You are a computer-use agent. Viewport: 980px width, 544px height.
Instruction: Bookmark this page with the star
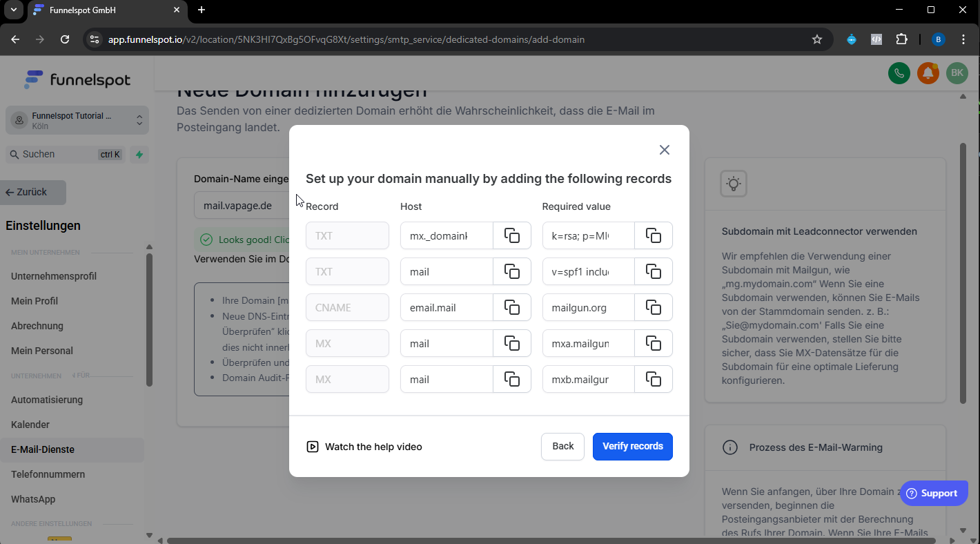(x=817, y=39)
